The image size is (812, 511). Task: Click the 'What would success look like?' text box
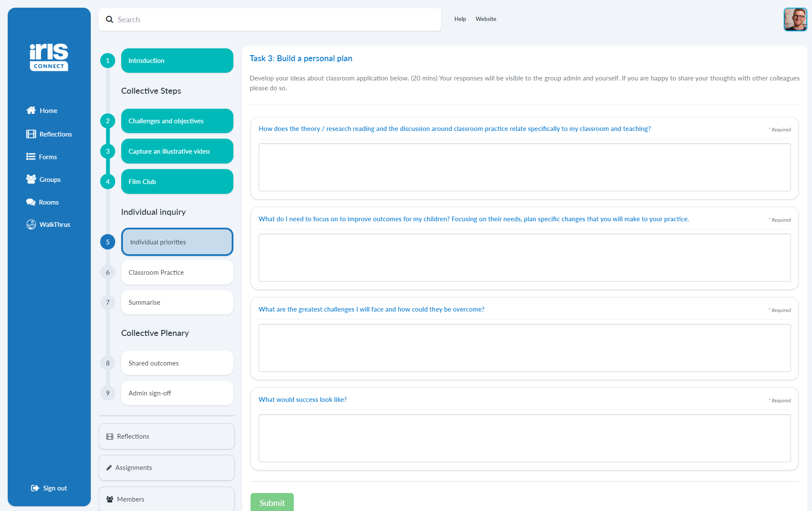click(524, 438)
